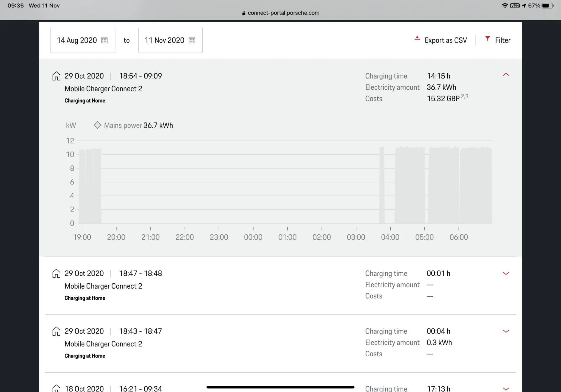The image size is (561, 392).
Task: Click the 00:04 h charging time value
Action: (x=438, y=331)
